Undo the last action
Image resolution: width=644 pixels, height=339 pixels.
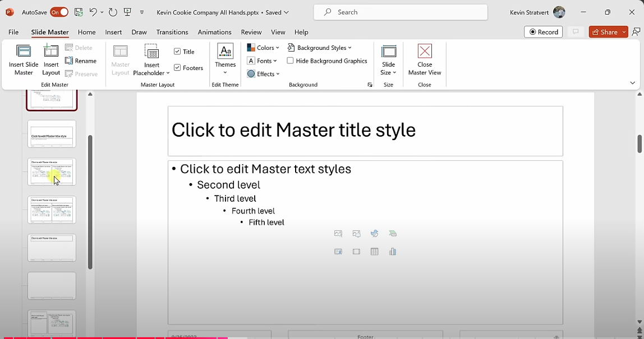(x=93, y=12)
